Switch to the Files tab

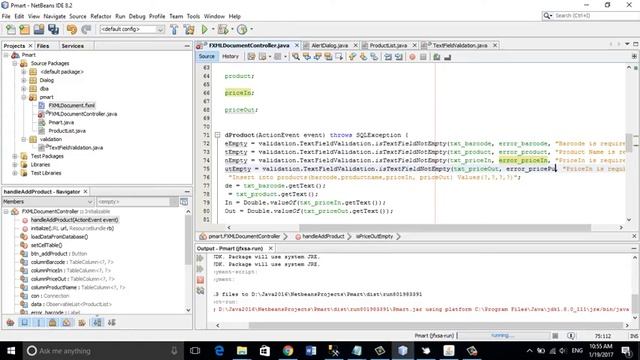tap(43, 46)
